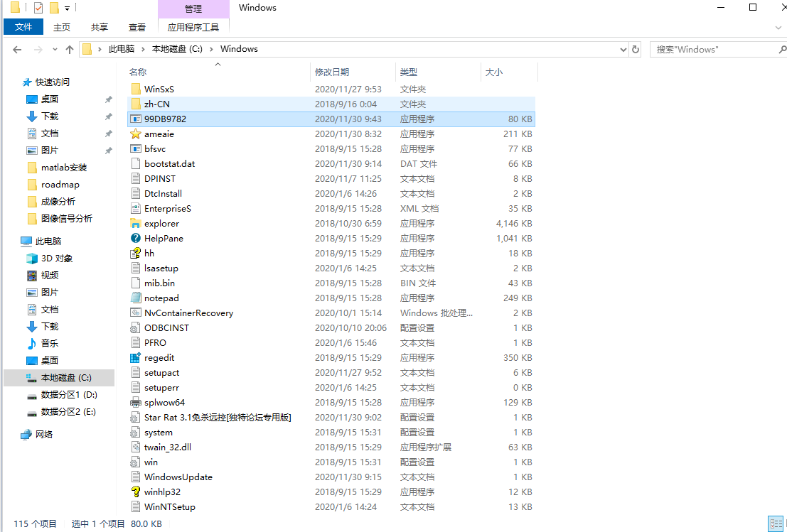The image size is (787, 532).
Task: Open the 图像信号分析 folder in sidebar
Action: click(67, 218)
